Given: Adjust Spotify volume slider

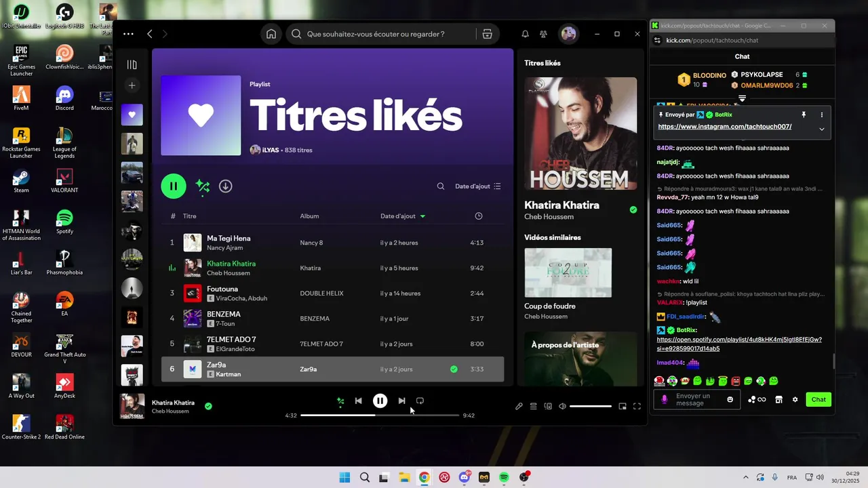Looking at the screenshot, I should [591, 407].
